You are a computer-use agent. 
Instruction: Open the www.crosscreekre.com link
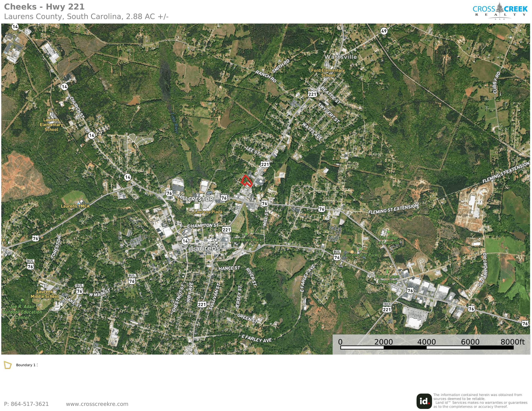pyautogui.click(x=97, y=404)
